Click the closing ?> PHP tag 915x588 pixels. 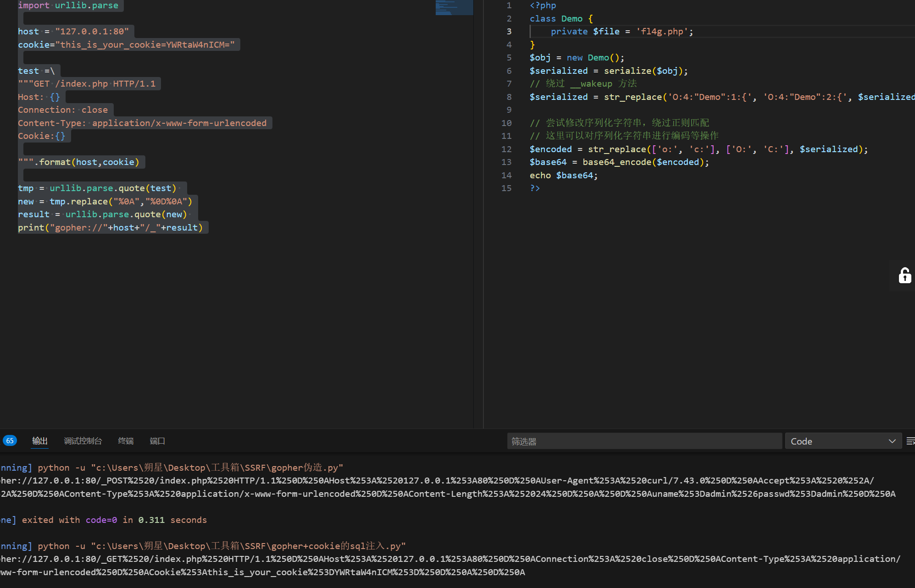535,188
